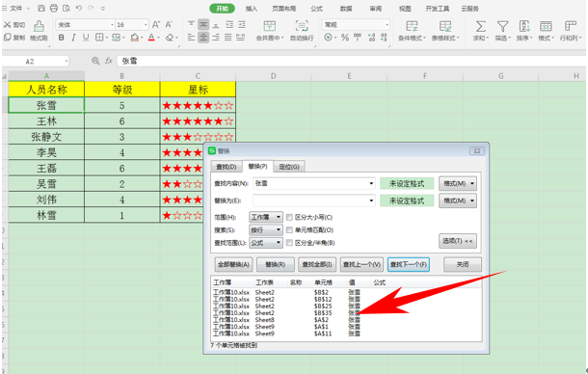Viewport: 588px width, 374px height.
Task: Expand the 替换为 history dropdown arrow
Action: coord(371,200)
